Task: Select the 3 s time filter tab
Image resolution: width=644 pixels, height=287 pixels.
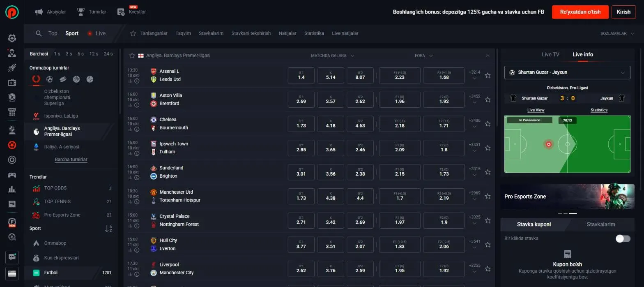Action: click(69, 54)
